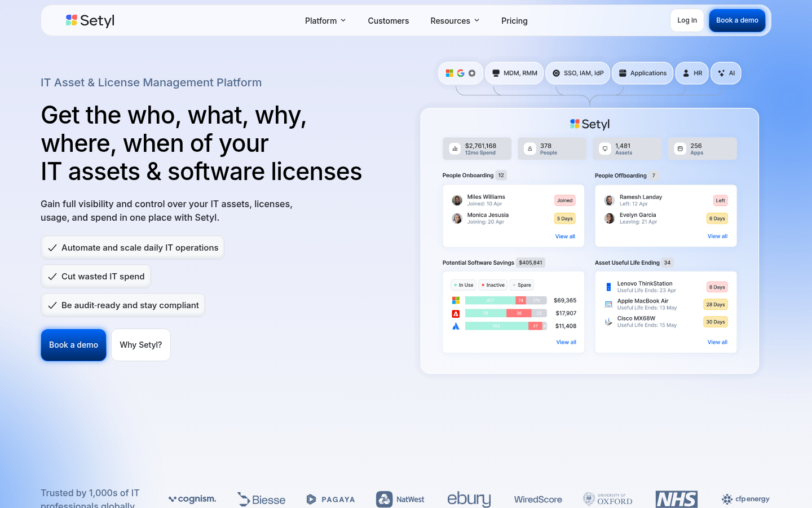Screen dimensions: 812x508
Task: Click Monica Jesusia avatar
Action: [457, 218]
